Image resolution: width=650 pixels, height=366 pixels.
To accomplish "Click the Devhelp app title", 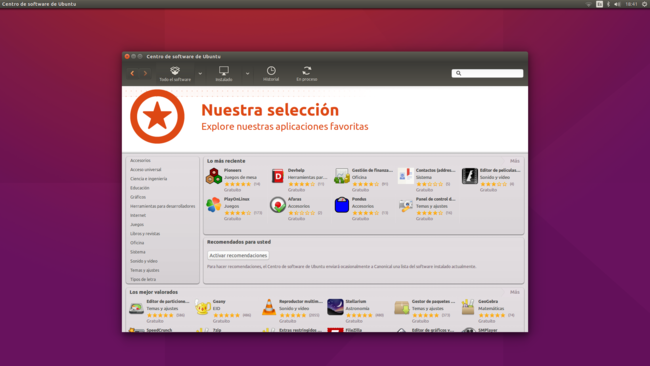I will (x=296, y=170).
